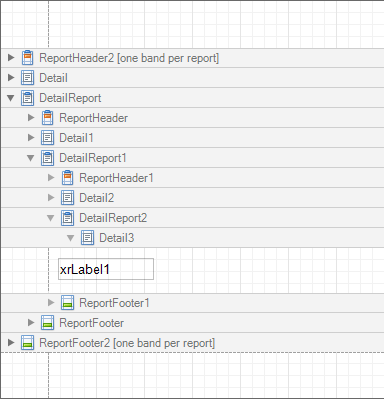
Task: Click the Detail2 band icon
Action: tap(67, 198)
